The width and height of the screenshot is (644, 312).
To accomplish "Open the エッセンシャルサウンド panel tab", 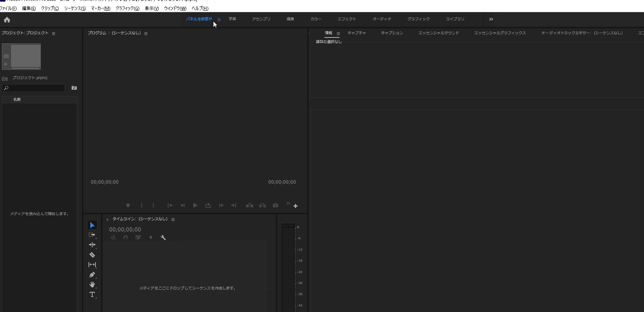I will pos(438,33).
